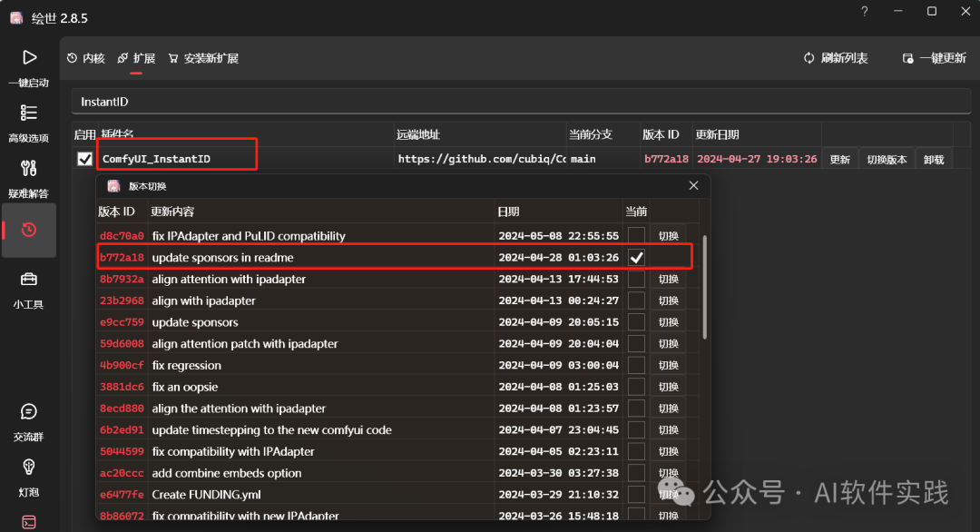Click version ID ac20ccc in list
The image size is (980, 532).
coord(122,473)
